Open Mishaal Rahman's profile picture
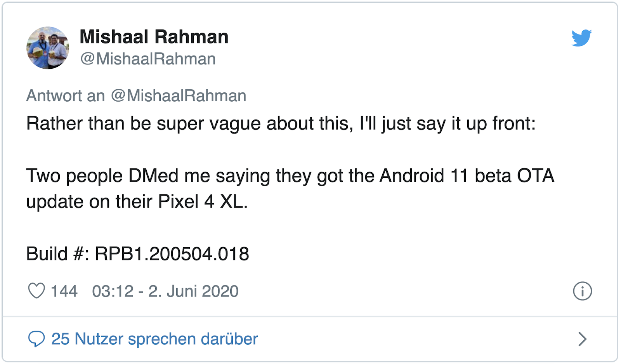Viewport: 621px width, 364px height. point(48,48)
